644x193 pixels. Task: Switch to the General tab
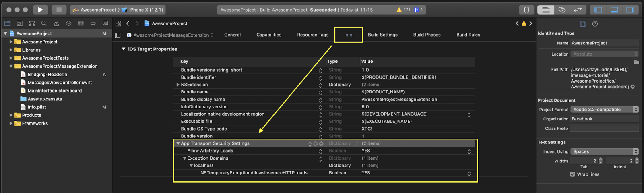pos(233,35)
